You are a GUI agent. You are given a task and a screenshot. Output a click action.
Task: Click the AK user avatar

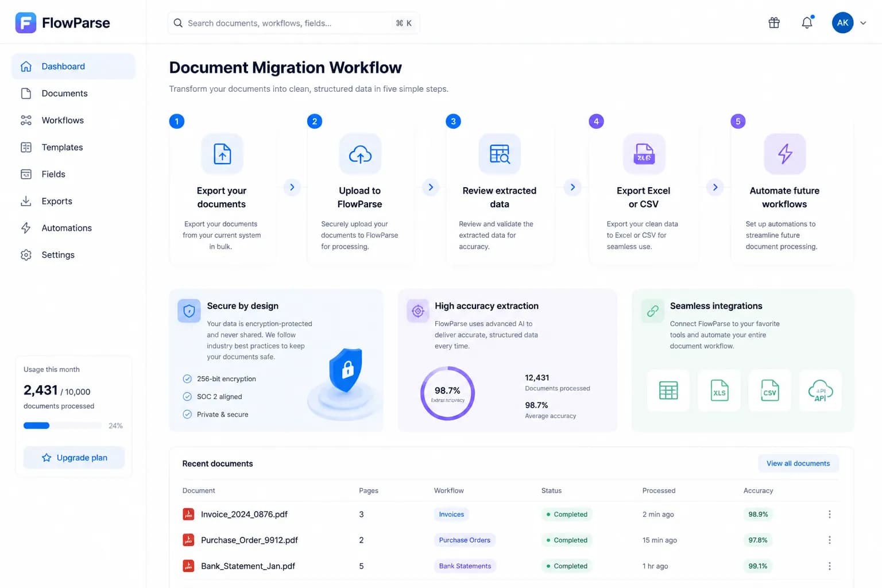point(842,23)
